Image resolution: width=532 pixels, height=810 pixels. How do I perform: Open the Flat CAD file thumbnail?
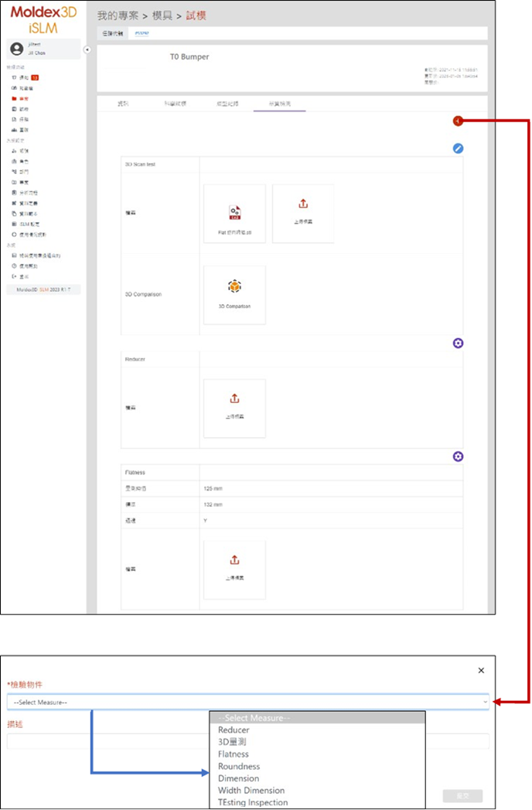click(x=234, y=214)
